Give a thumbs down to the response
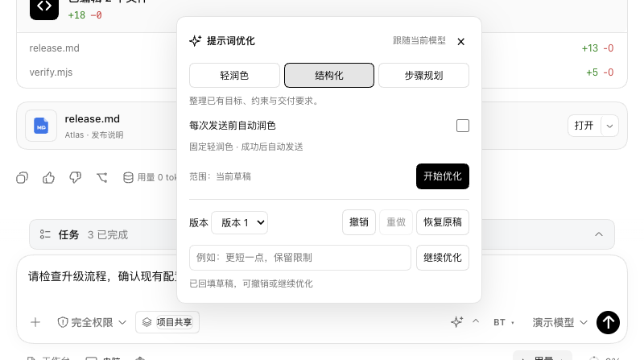The width and height of the screenshot is (644, 360). click(75, 177)
